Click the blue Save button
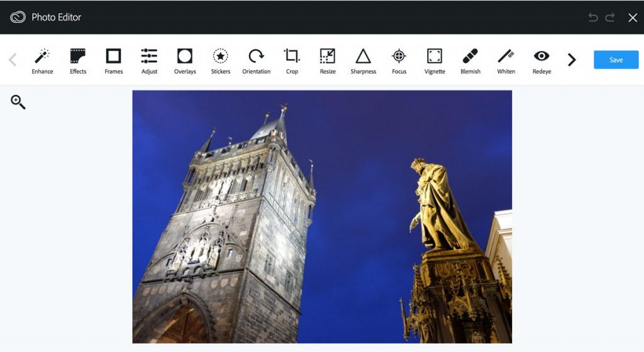The image size is (644, 352). tap(616, 60)
